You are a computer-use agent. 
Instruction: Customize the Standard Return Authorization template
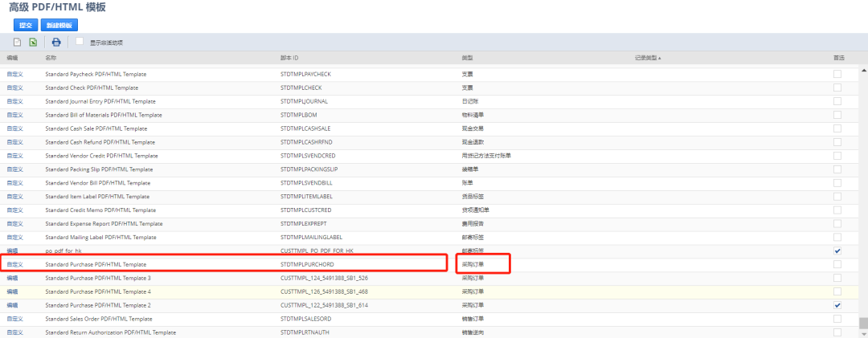pyautogui.click(x=15, y=332)
